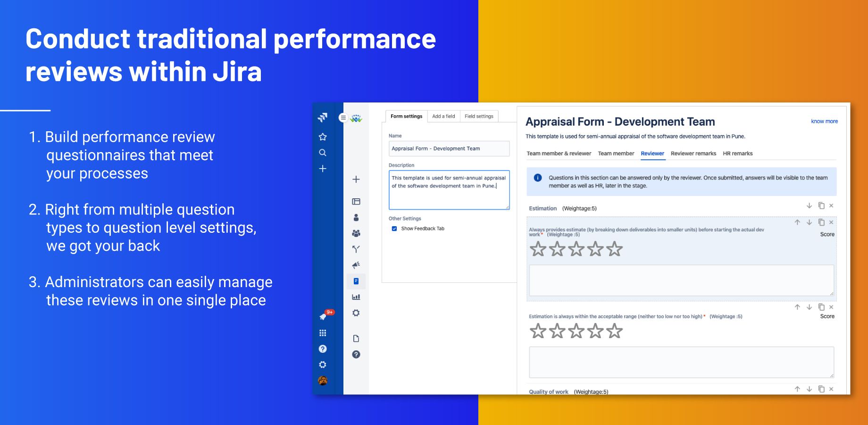Move the 'acceptable range' question up

(797, 307)
